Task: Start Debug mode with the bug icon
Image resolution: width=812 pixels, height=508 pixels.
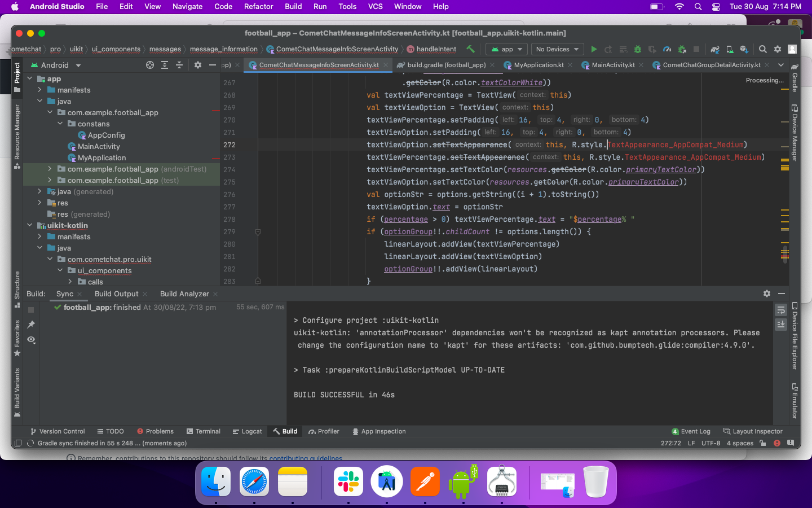Action: (638, 50)
